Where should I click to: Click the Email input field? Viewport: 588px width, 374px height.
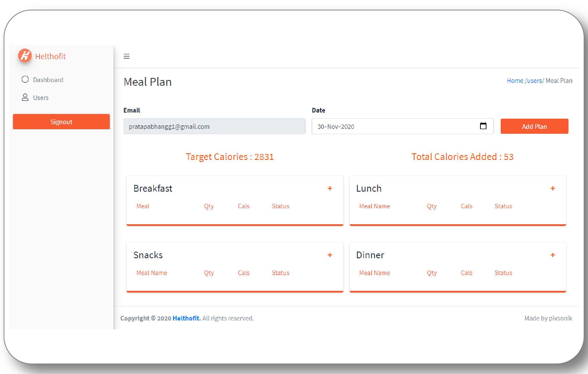pyautogui.click(x=214, y=126)
